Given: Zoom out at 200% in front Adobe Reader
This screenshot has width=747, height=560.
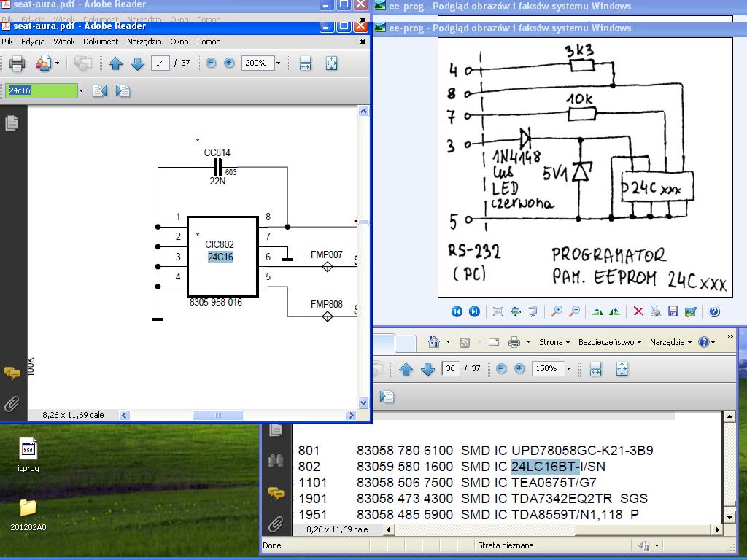Looking at the screenshot, I should click(211, 63).
